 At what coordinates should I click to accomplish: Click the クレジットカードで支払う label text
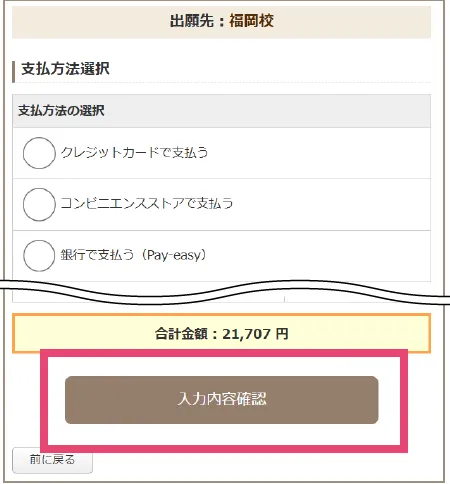[x=134, y=153]
